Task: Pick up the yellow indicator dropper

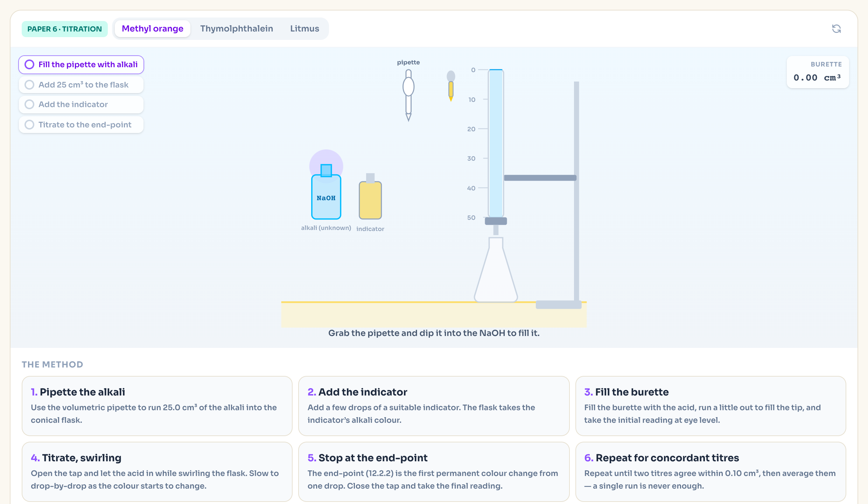Action: [x=451, y=86]
